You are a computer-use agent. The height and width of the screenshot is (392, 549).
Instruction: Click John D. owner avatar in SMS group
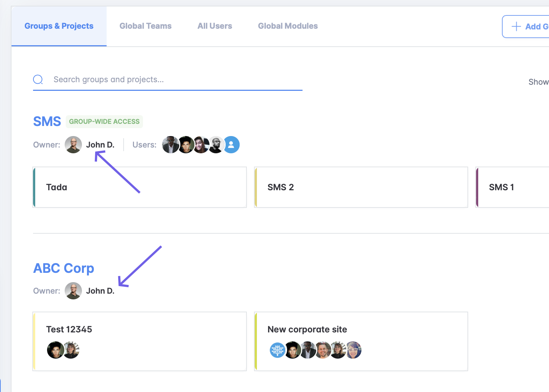pos(73,145)
